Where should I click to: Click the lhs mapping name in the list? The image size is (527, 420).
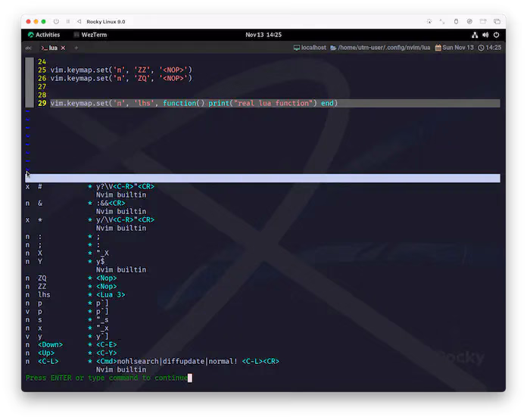(x=44, y=294)
